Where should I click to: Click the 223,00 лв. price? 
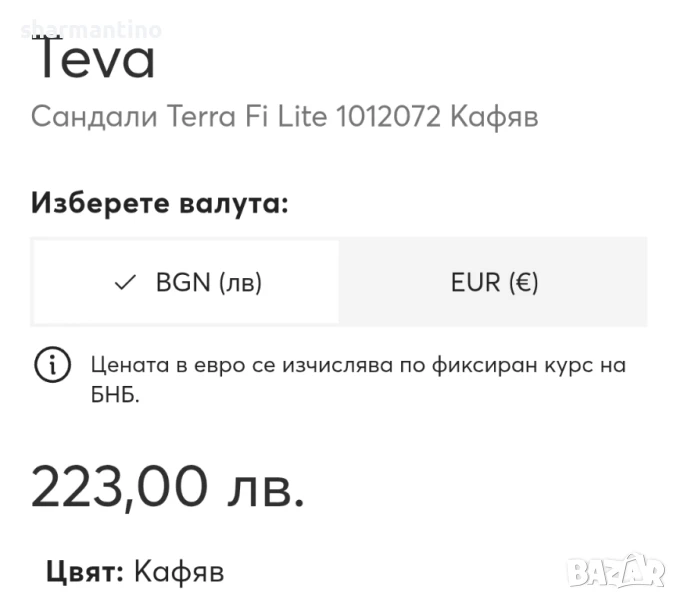click(167, 486)
